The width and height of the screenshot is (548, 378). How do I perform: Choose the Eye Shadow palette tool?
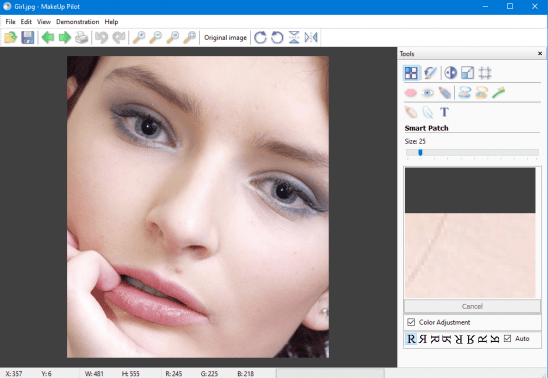[481, 93]
